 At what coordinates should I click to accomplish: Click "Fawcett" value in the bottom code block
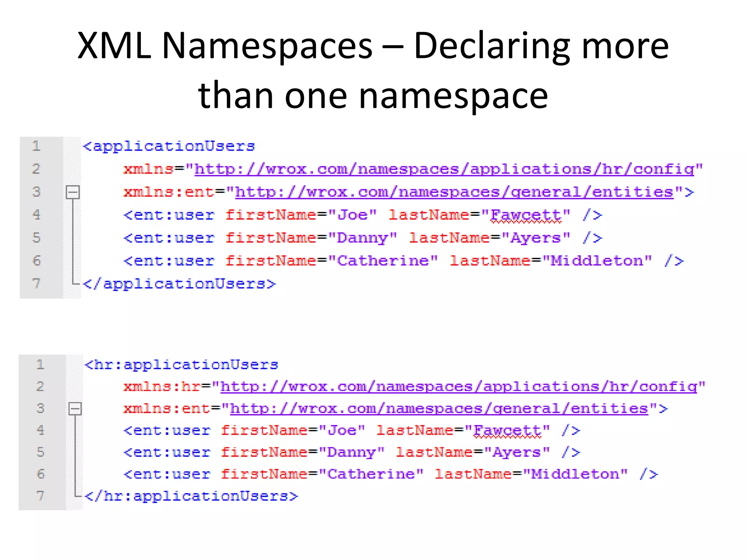coord(507,431)
